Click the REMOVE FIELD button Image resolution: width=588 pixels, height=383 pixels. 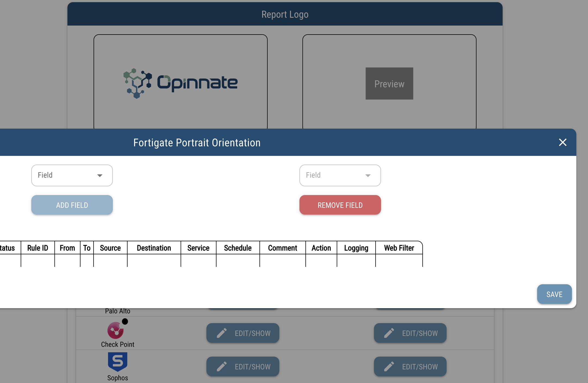click(340, 205)
